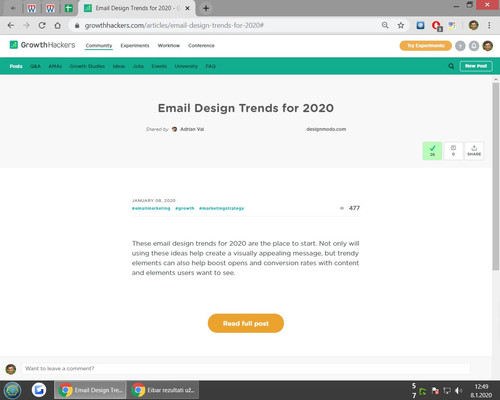
Task: Click the network tray icon
Action: [447, 390]
